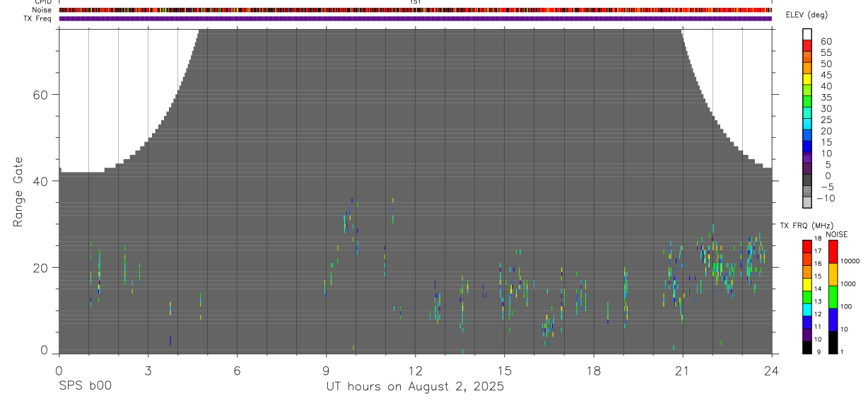Click the UT hours axis tick '24'
868x401 pixels.
pyautogui.click(x=771, y=370)
